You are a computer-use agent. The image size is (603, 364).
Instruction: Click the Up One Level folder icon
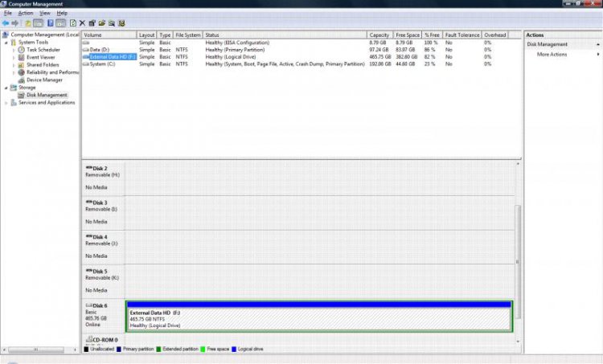click(27, 23)
